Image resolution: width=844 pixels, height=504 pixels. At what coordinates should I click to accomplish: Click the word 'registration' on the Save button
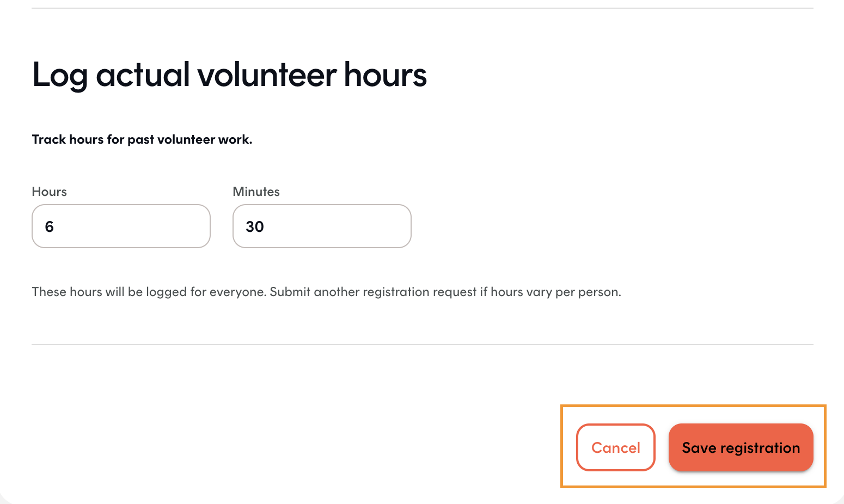tap(760, 448)
